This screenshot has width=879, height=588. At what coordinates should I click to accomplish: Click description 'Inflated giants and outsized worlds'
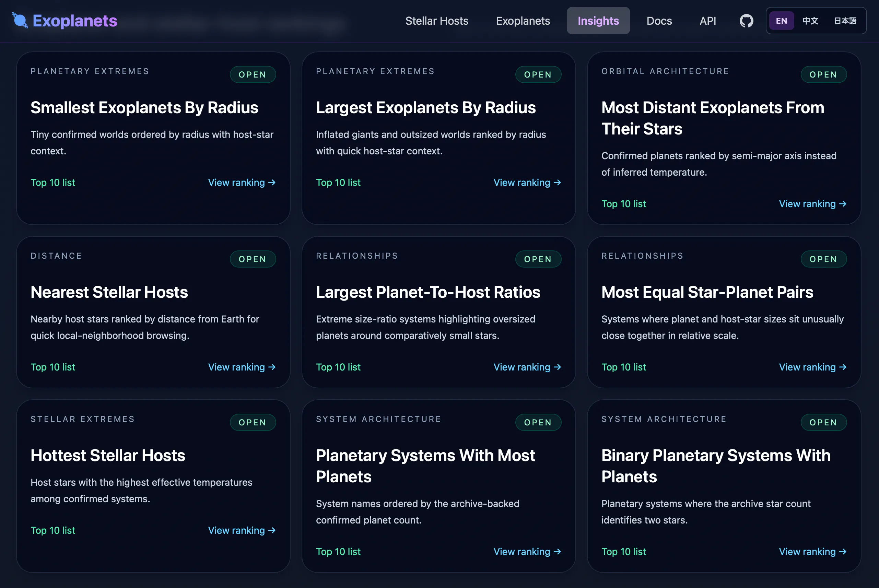431,142
